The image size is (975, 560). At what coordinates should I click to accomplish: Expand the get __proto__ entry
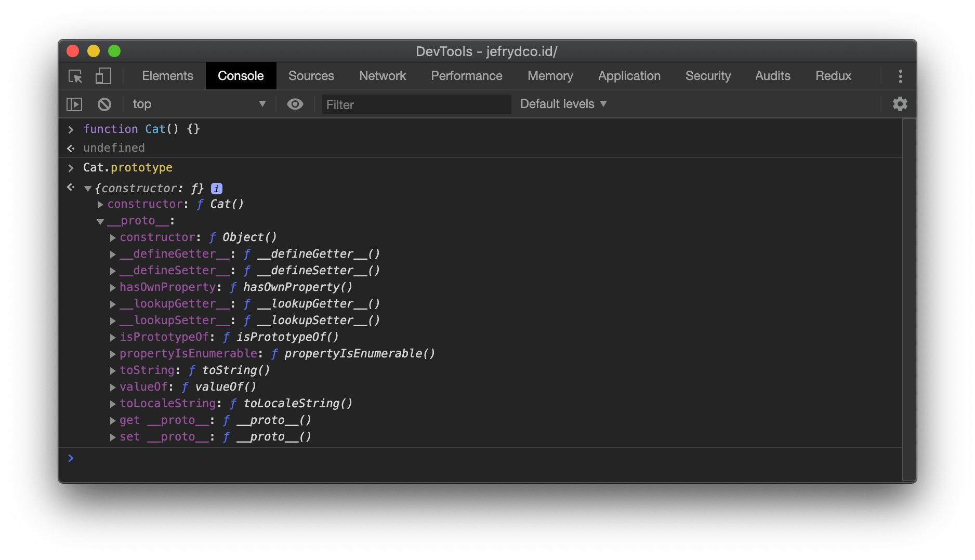[x=113, y=421]
